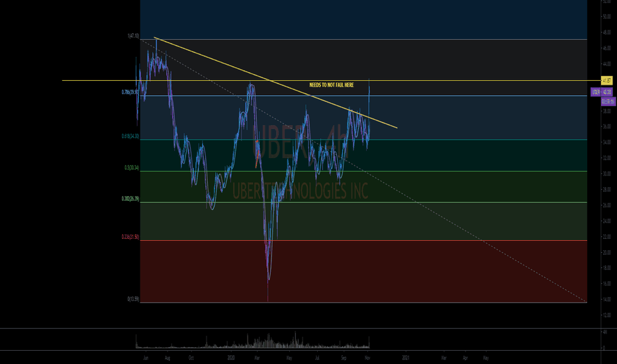Image resolution: width=617 pixels, height=364 pixels.
Task: Click the Fibonacci level 0 (13.59) label
Action: pyautogui.click(x=133, y=299)
